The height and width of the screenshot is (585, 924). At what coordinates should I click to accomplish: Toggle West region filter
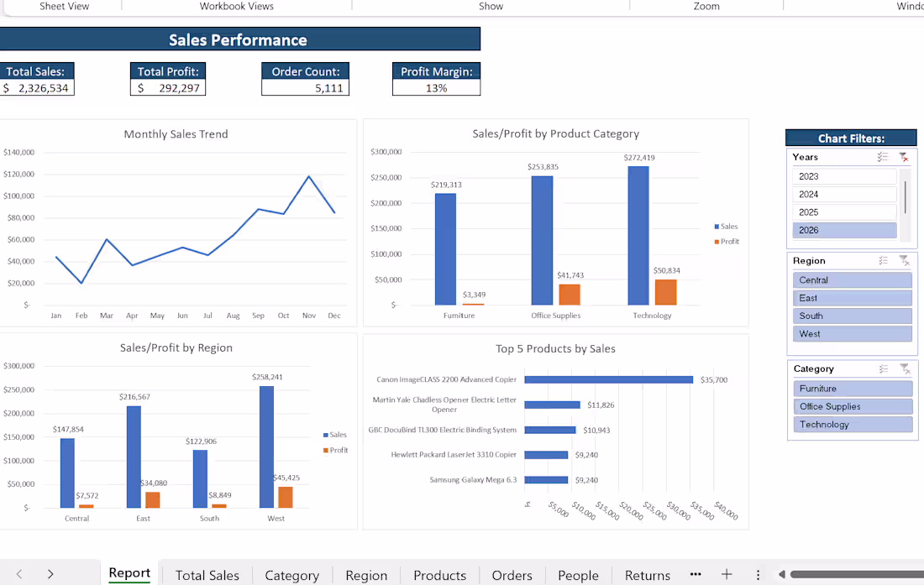click(x=852, y=334)
